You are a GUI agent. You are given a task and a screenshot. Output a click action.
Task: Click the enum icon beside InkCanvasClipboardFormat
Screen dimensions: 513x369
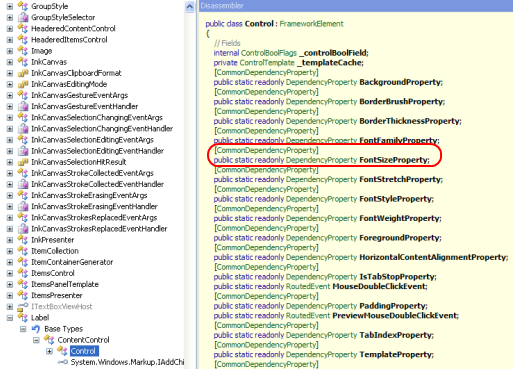[23, 73]
